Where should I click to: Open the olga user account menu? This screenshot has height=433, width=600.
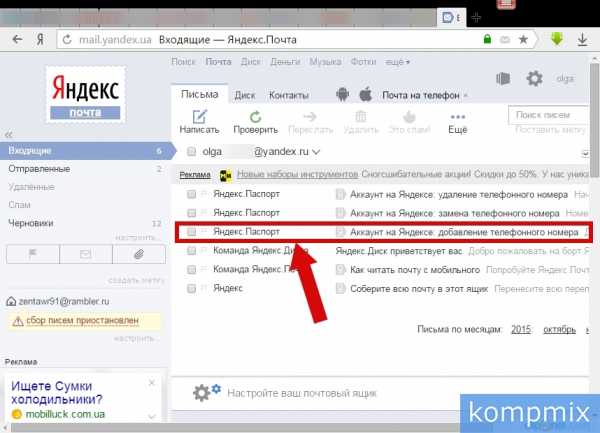point(565,79)
